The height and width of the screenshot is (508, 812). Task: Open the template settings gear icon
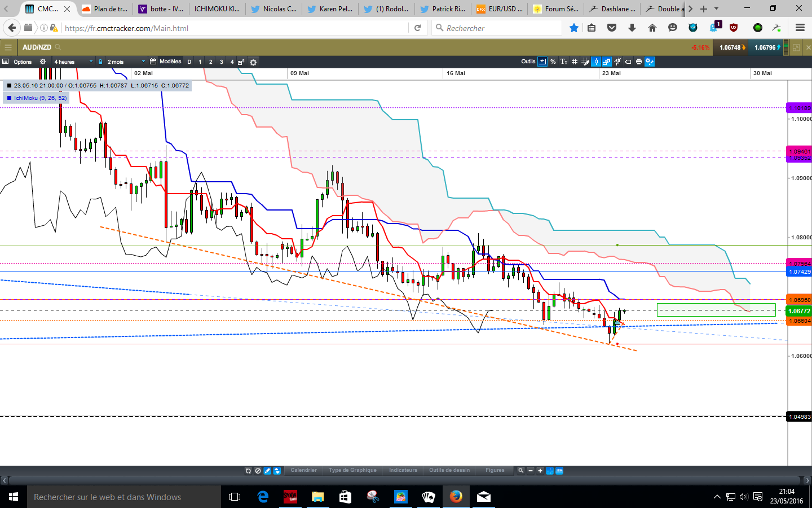pyautogui.click(x=253, y=63)
